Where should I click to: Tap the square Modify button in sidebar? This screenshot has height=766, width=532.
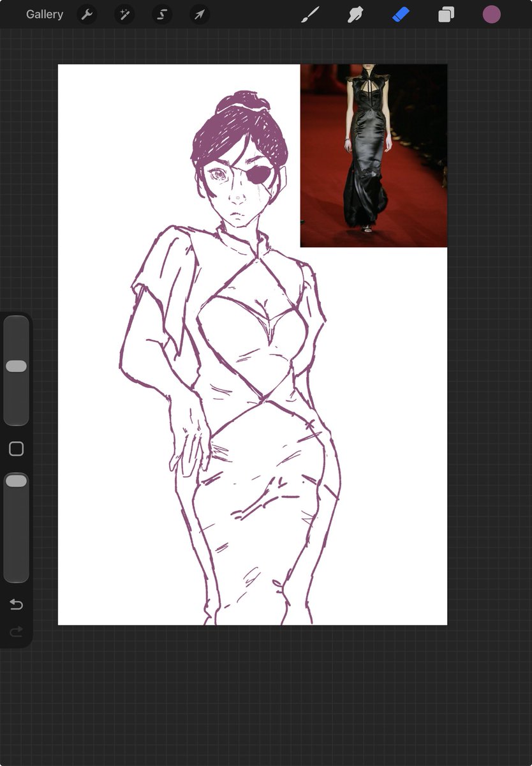(17, 449)
